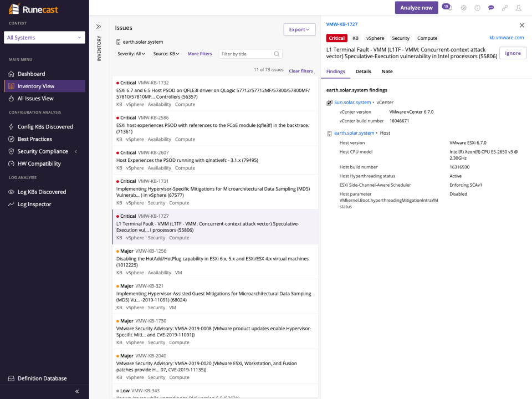This screenshot has width=532, height=399.
Task: Switch to the Note tab
Action: (x=387, y=71)
